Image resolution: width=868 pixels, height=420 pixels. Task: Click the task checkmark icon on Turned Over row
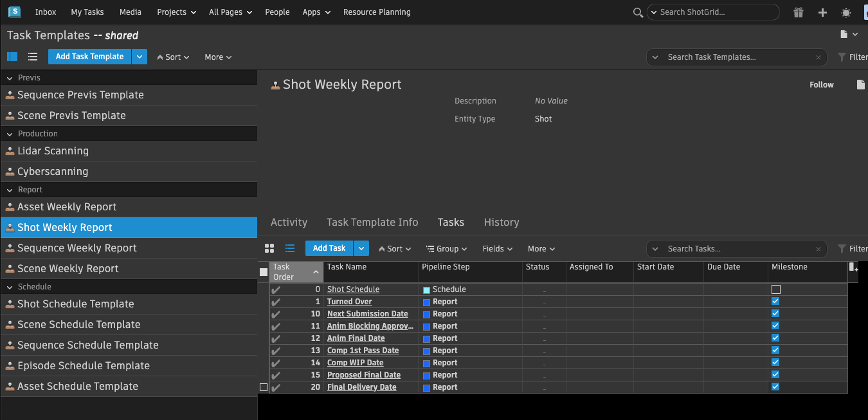point(276,302)
